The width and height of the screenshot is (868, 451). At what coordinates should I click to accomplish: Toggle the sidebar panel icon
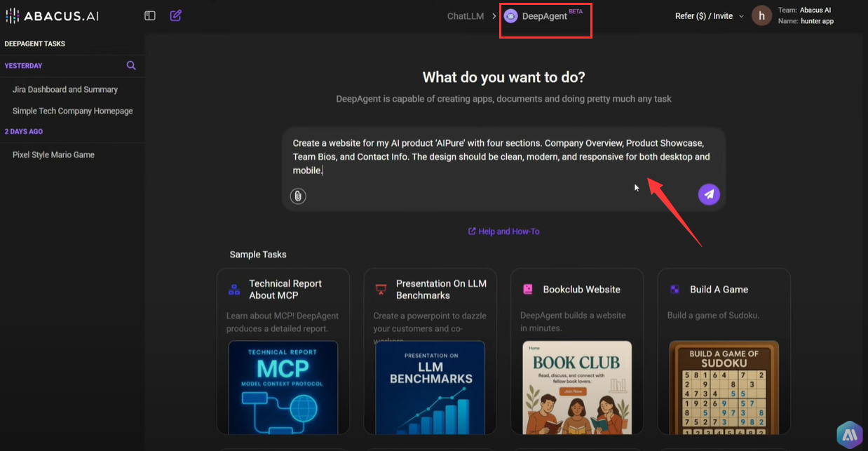pos(150,15)
